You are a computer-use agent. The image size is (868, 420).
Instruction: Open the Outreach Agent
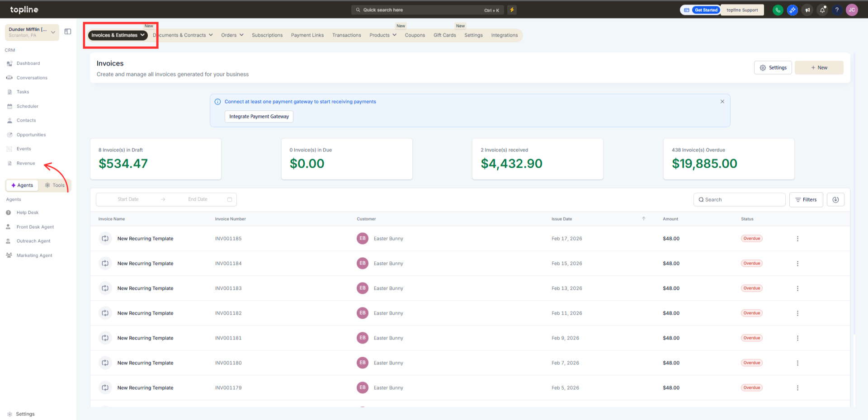(x=33, y=241)
